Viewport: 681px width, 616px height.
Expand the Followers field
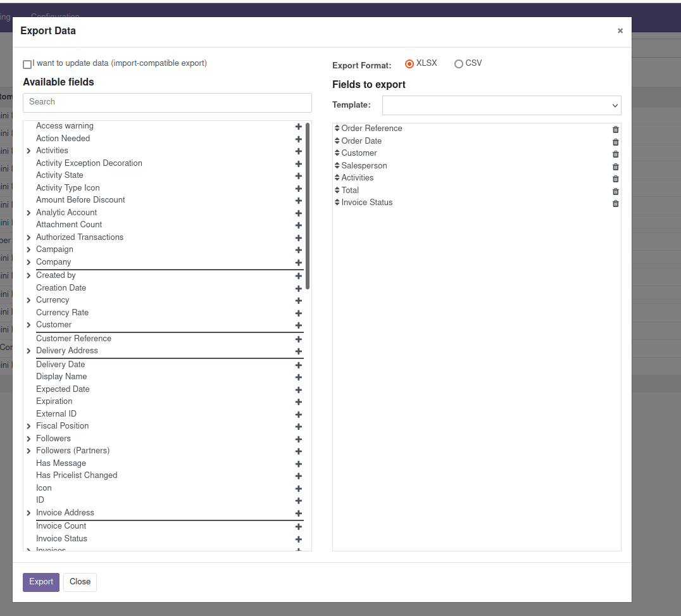coord(28,439)
